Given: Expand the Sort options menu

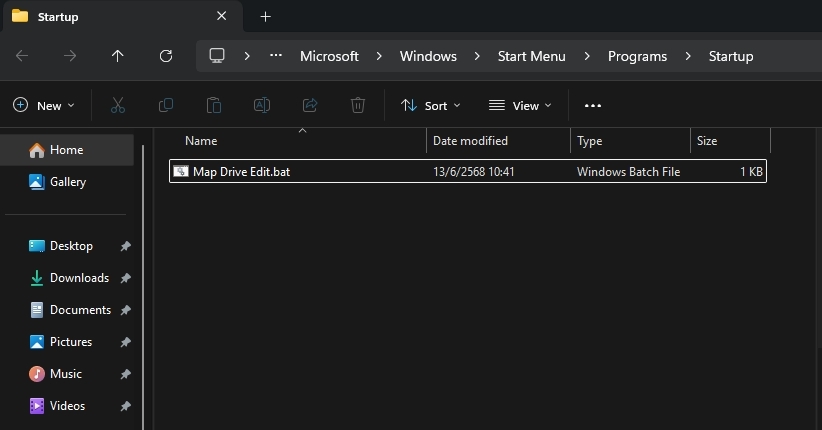Looking at the screenshot, I should pos(431,105).
